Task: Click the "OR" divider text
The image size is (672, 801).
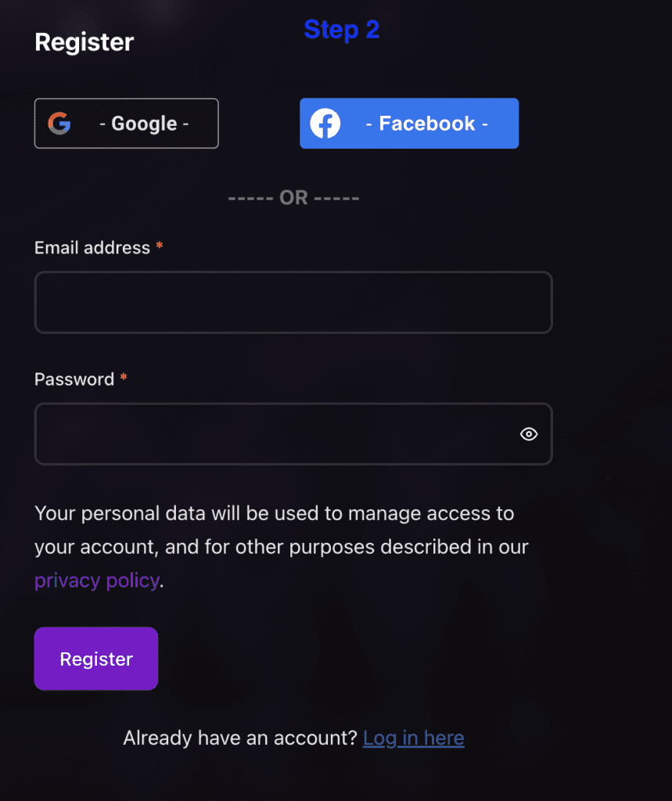Action: (x=293, y=198)
